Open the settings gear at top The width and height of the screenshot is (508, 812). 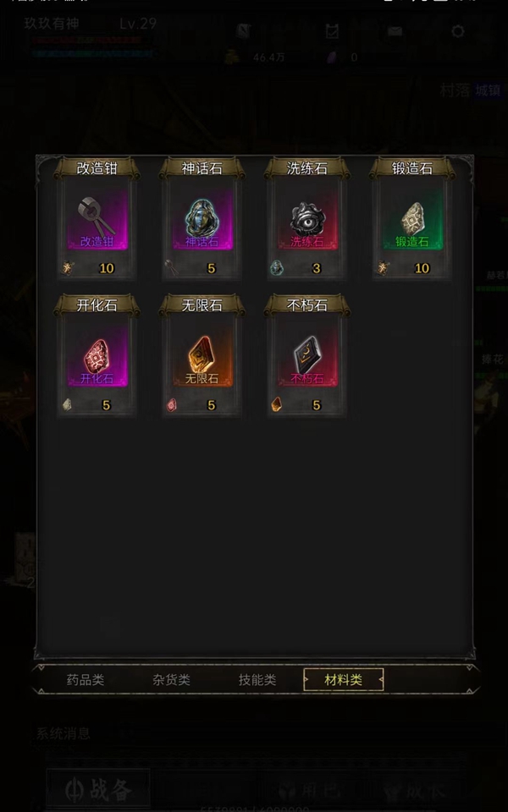coord(458,31)
